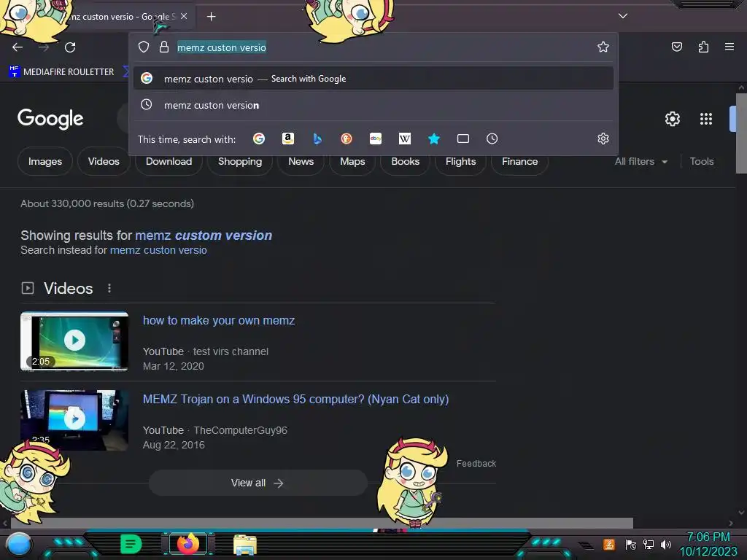747x560 pixels.
Task: Select 'memz custon version' history suggestion
Action: tap(373, 105)
